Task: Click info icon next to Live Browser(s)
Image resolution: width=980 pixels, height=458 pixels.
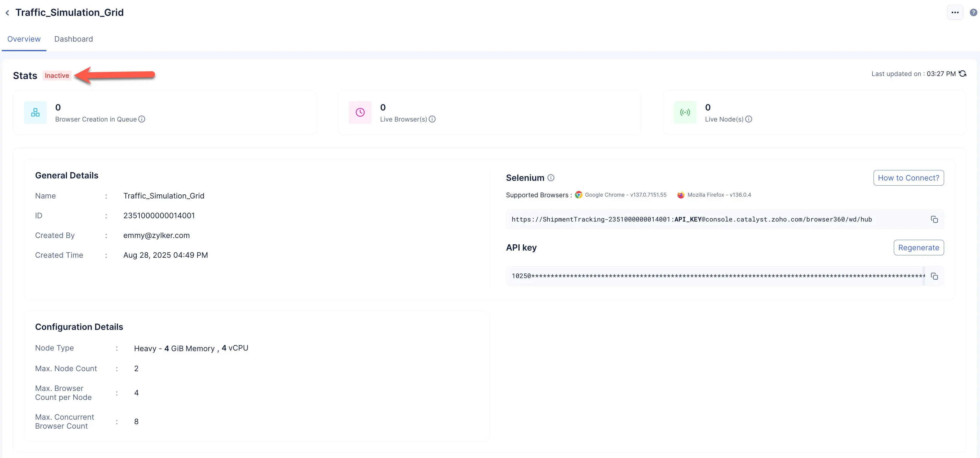Action: (432, 119)
